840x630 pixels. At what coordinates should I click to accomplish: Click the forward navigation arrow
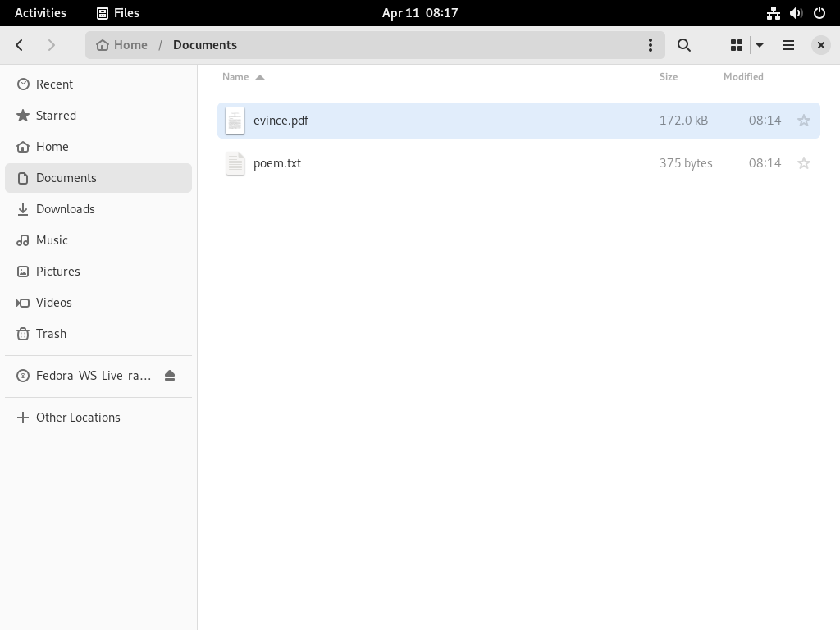click(52, 45)
